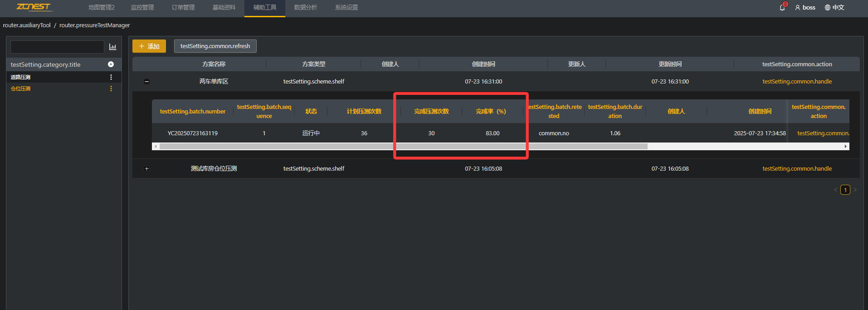
Task: Add a category with the plus circle icon
Action: coord(111,64)
